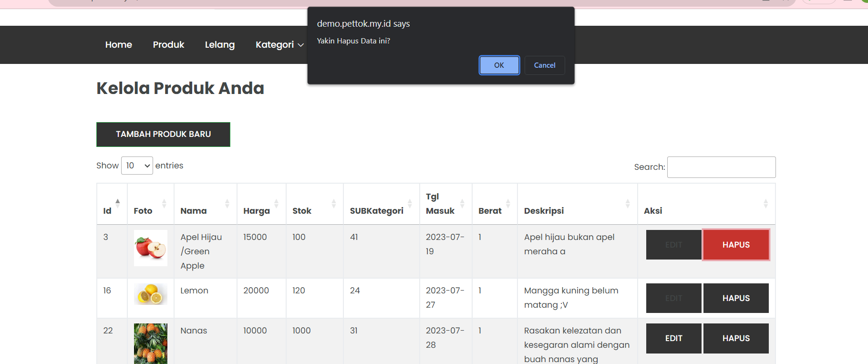Sort by Stok column sort icon
This screenshot has height=364, width=868.
[x=333, y=204]
